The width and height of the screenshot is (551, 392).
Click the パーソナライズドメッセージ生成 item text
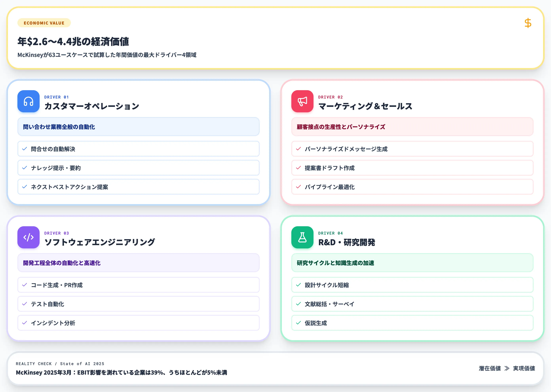[x=346, y=149]
